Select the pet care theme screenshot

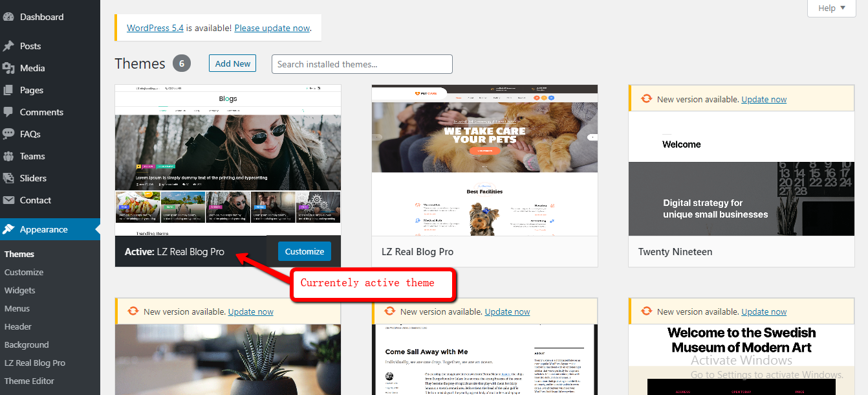tap(484, 160)
